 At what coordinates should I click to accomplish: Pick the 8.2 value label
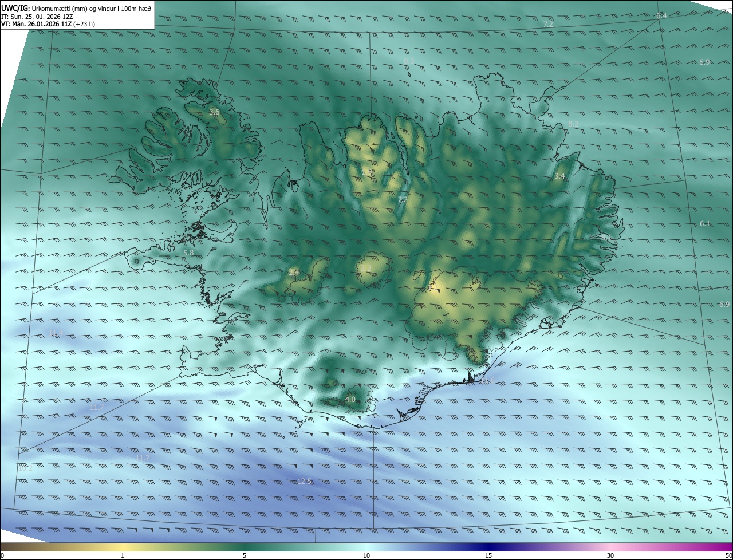pos(573,124)
